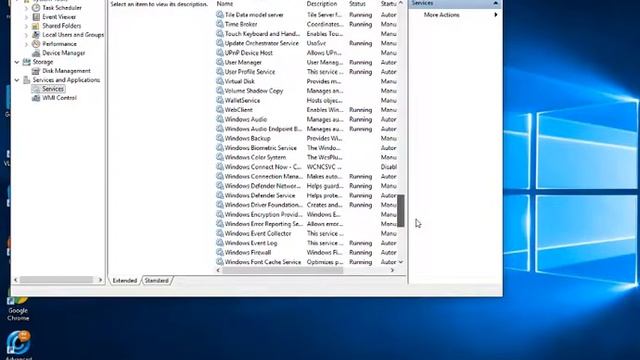Click gear icon of Virtual Disk
Image resolution: width=640 pixels, height=360 pixels.
220,81
